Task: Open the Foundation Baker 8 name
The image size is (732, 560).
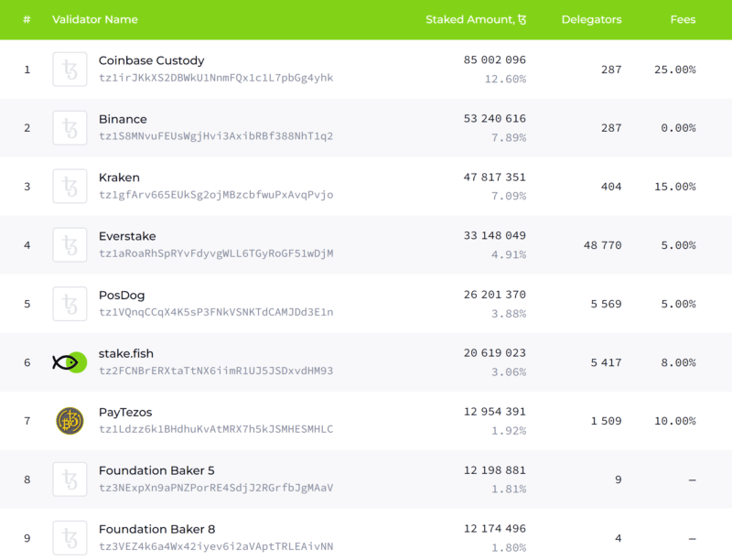Action: (x=156, y=529)
